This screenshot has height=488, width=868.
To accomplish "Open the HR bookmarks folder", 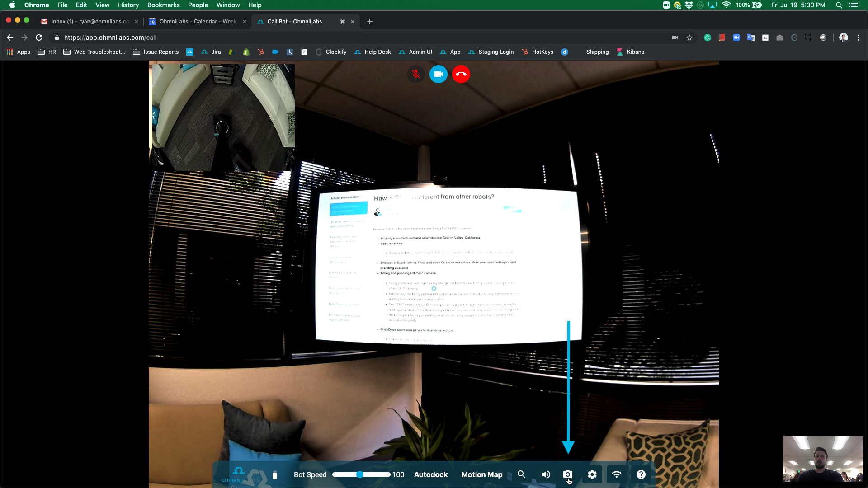I will (47, 52).
